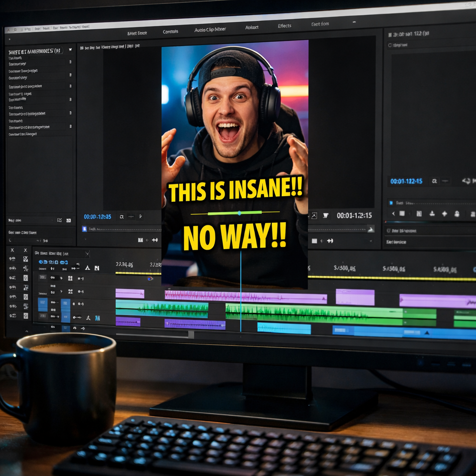The image size is (476, 476).
Task: Click the stop square in the right panel controls
Action: pos(402,213)
